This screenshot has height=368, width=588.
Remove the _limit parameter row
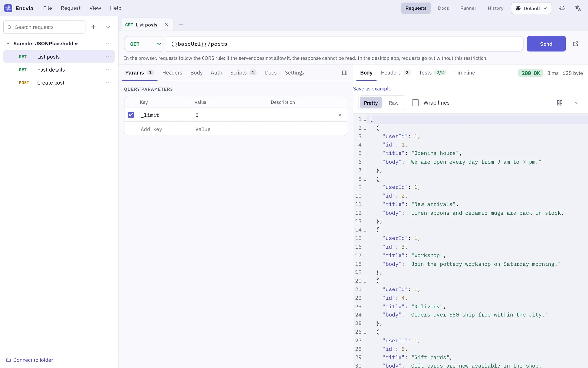tap(340, 115)
